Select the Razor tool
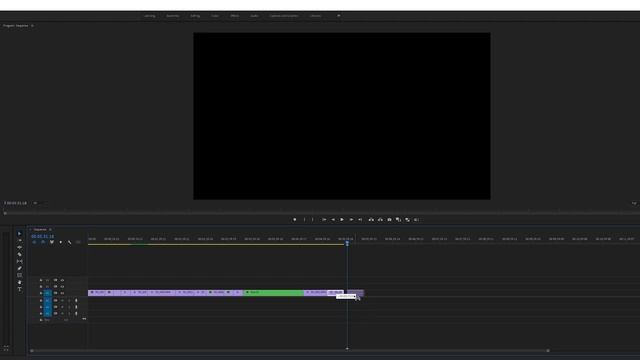 click(x=19, y=254)
